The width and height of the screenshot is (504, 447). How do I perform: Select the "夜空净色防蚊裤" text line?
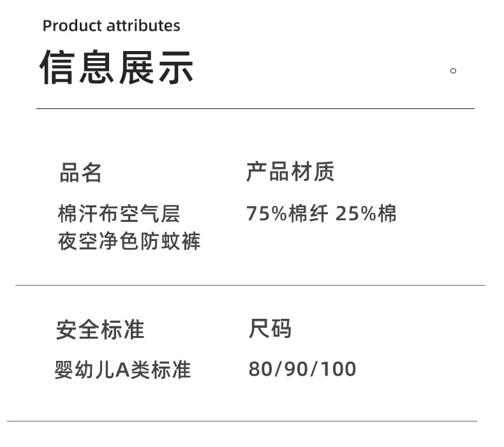point(130,242)
